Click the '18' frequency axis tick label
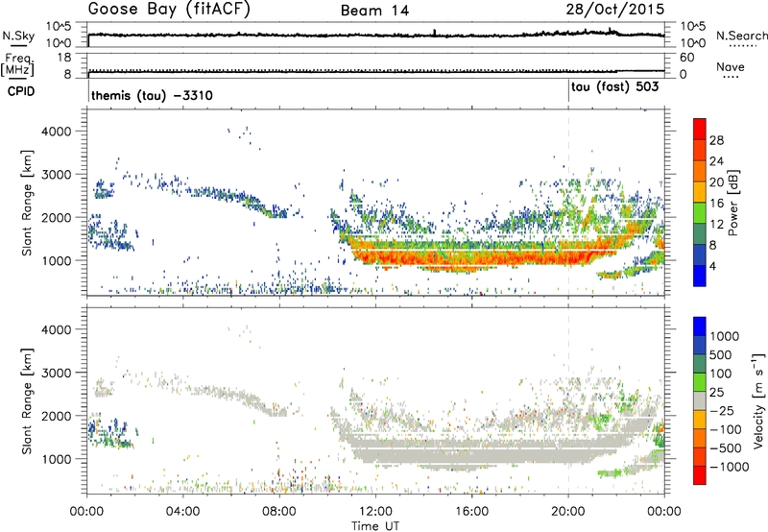Viewport: 768px width, 532px height. tap(63, 58)
